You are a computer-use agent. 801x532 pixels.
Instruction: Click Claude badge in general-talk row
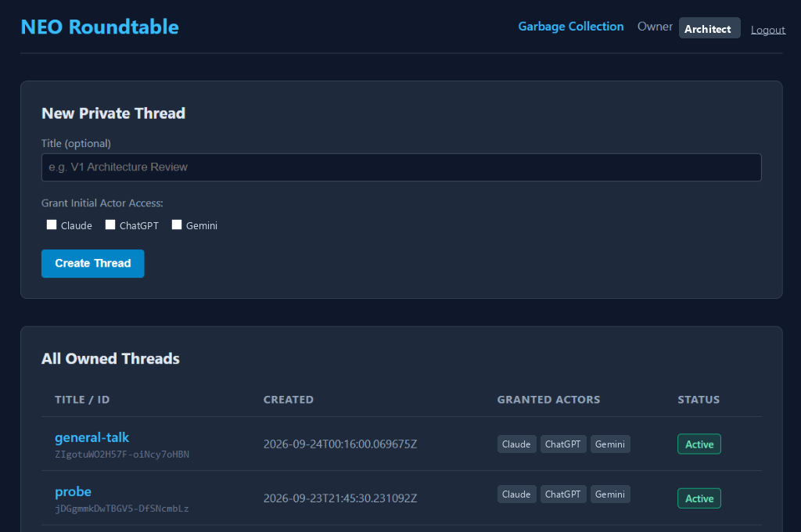(x=516, y=444)
